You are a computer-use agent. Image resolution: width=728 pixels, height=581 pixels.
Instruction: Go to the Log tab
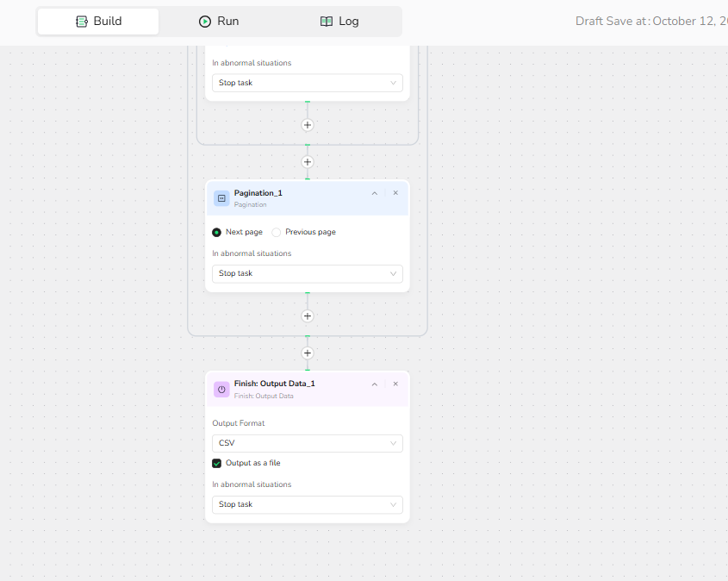tap(339, 22)
